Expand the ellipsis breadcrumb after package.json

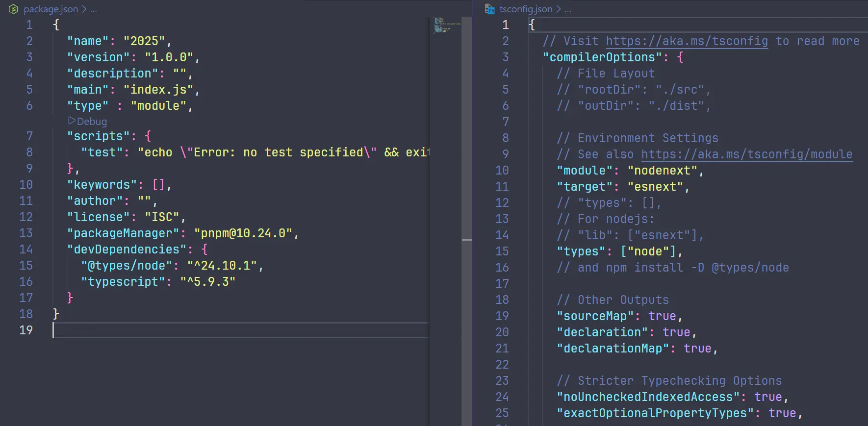[x=94, y=9]
